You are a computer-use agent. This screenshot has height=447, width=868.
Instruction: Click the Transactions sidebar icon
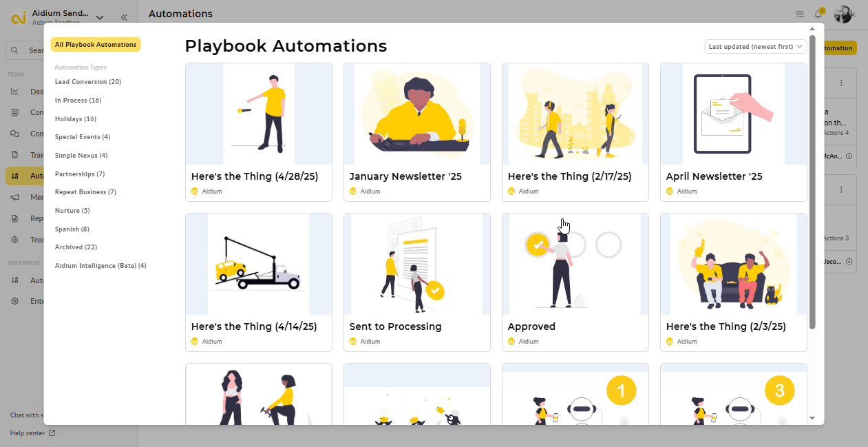tap(14, 155)
